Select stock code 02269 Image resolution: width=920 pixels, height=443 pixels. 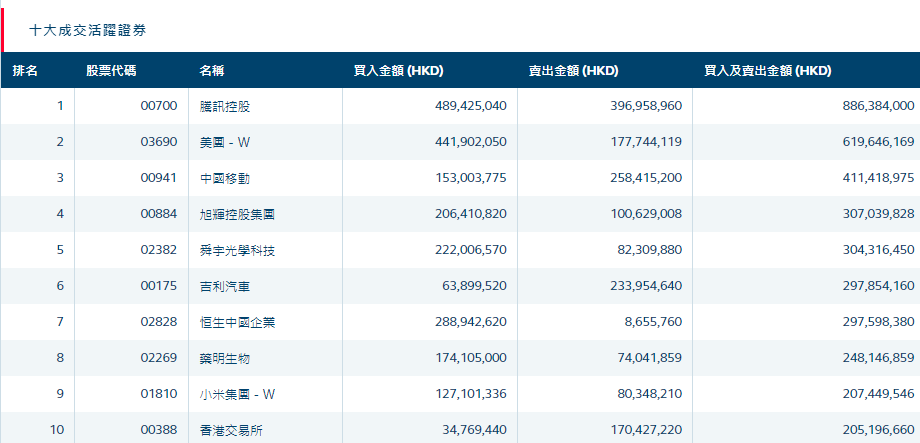159,357
